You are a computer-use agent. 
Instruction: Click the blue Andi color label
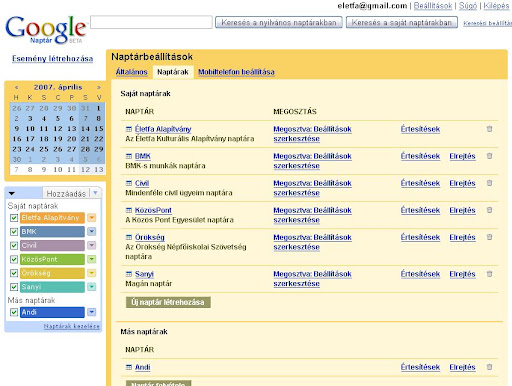click(52, 312)
